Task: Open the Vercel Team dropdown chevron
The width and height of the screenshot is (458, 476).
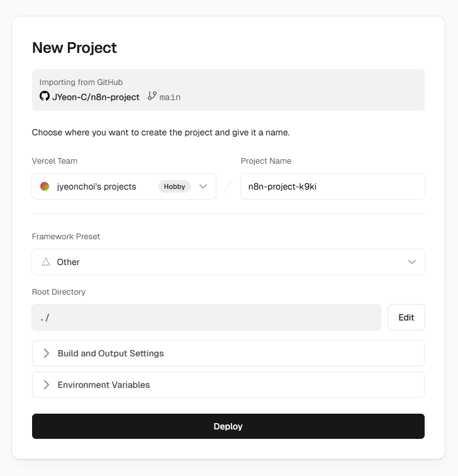Action: tap(203, 186)
